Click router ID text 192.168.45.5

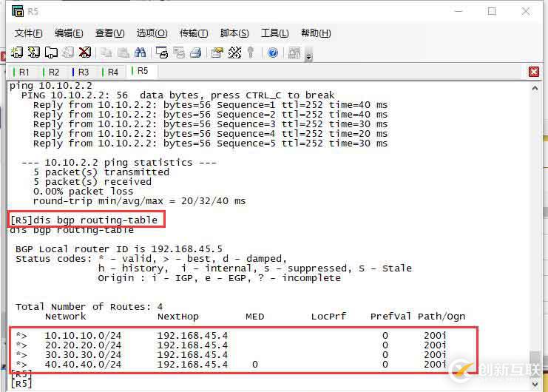tap(186, 249)
